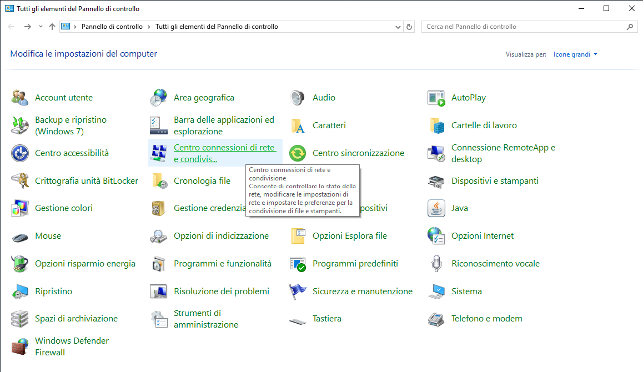
Task: Open the Java icon
Action: tap(436, 208)
